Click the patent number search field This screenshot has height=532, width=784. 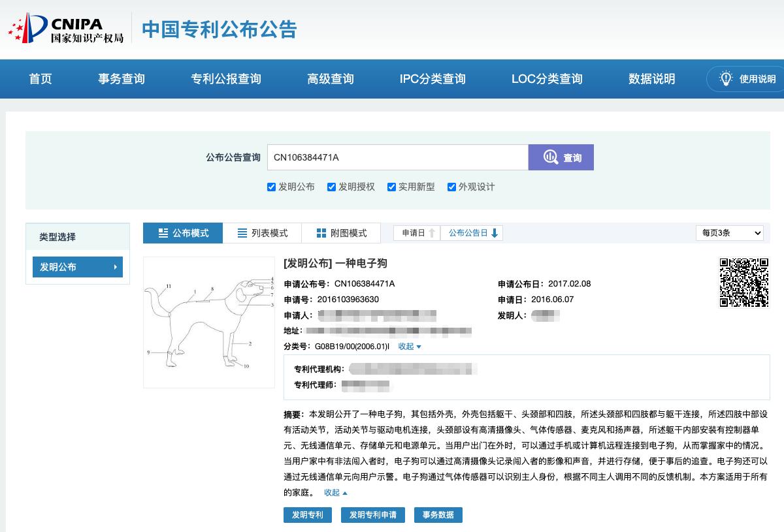tap(397, 157)
